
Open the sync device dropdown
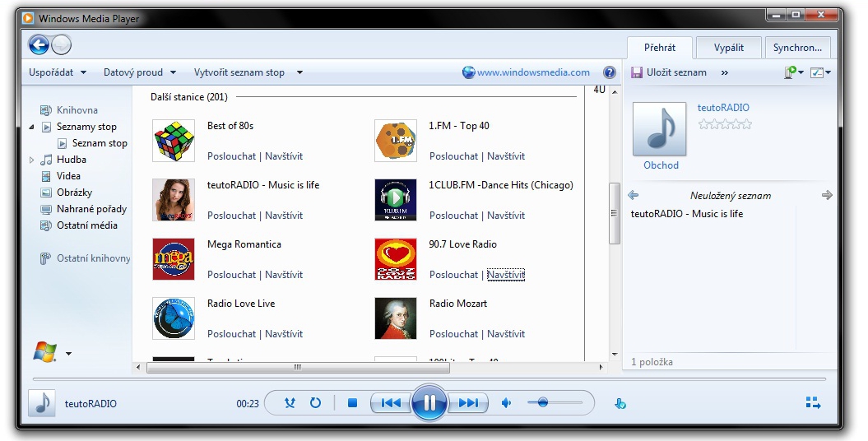[x=793, y=72]
